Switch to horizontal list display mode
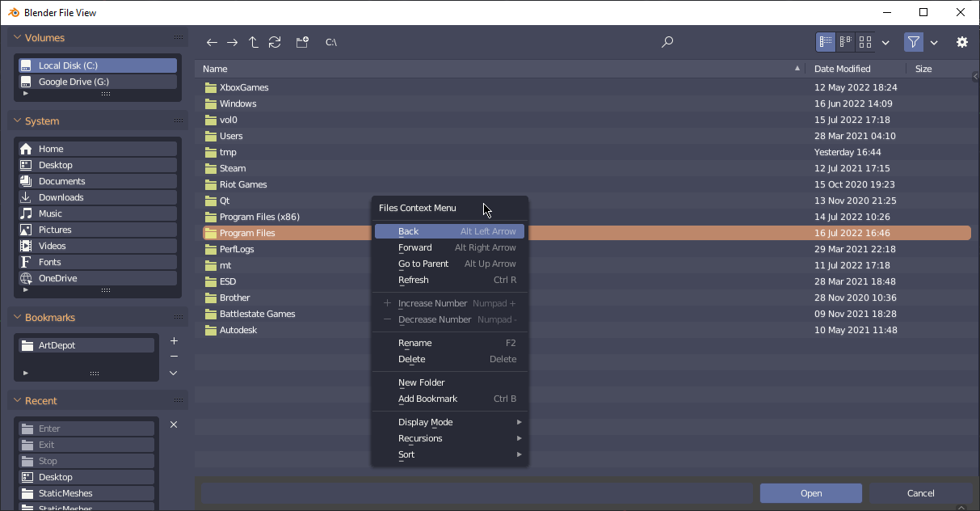 tap(846, 42)
